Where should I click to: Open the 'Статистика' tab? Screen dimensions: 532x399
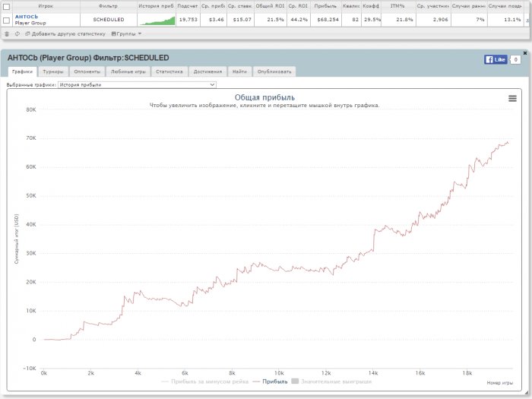[169, 71]
